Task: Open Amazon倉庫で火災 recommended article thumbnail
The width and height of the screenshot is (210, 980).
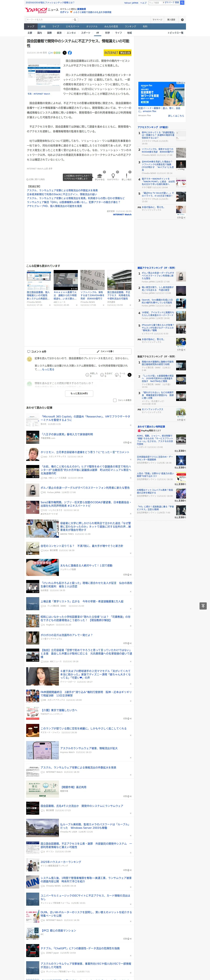Action: [x=66, y=280]
